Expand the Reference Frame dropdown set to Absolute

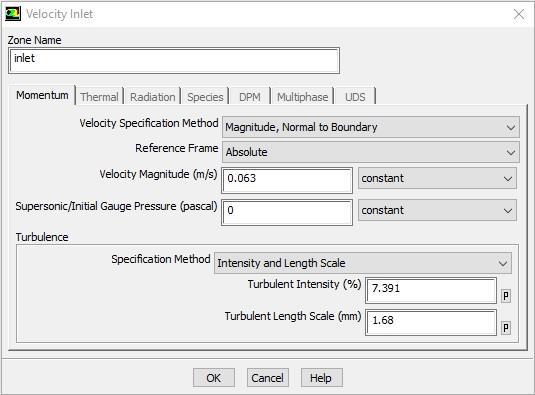(371, 152)
